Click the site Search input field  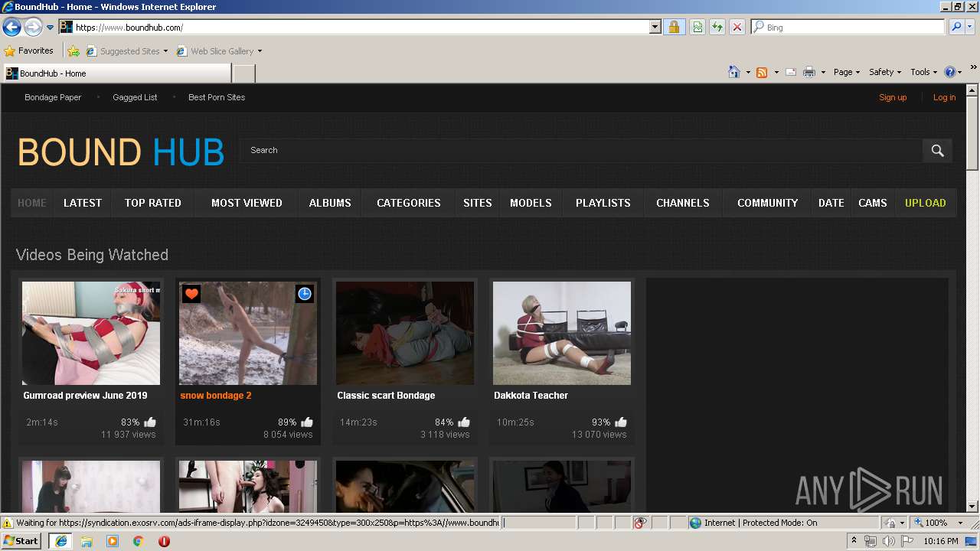pos(581,150)
